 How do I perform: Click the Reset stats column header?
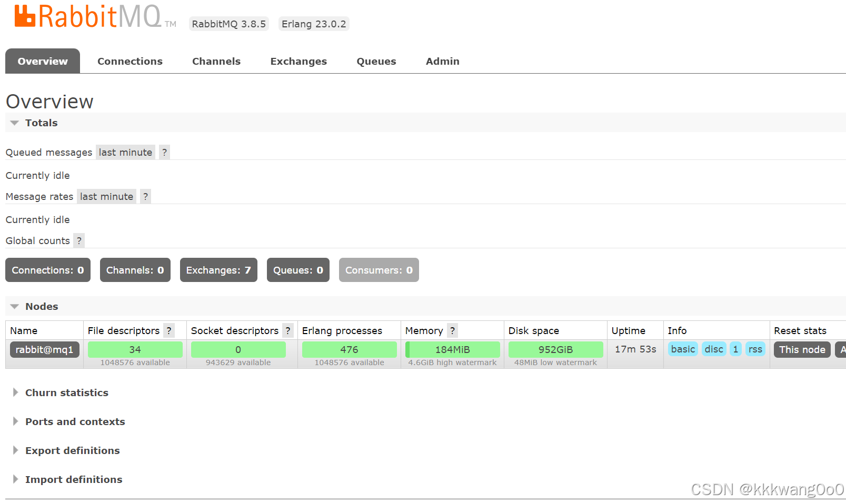point(800,330)
